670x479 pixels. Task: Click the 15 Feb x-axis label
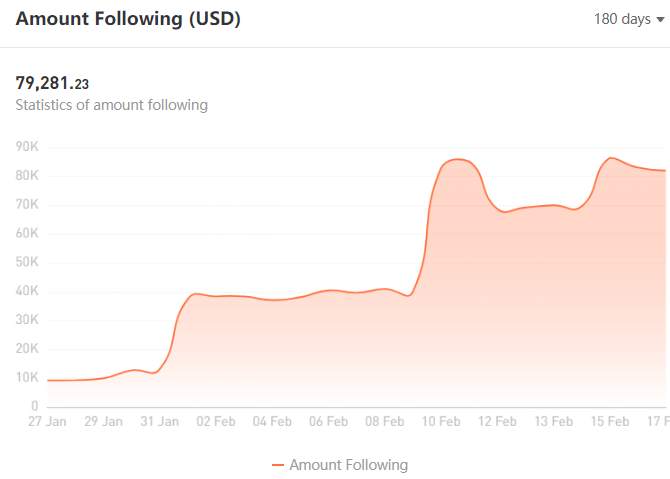[x=610, y=421]
